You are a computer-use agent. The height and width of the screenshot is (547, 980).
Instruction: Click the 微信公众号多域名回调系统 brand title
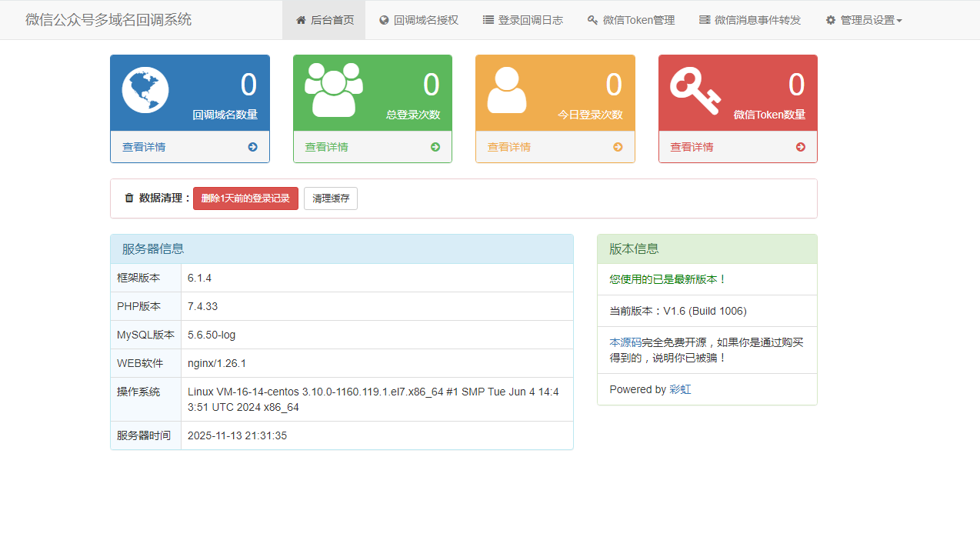click(108, 20)
